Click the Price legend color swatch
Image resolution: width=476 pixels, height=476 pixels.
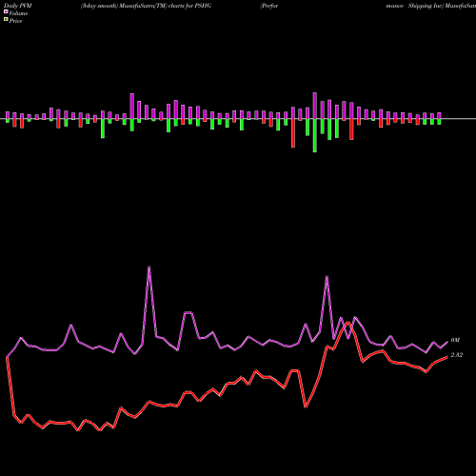(6, 20)
